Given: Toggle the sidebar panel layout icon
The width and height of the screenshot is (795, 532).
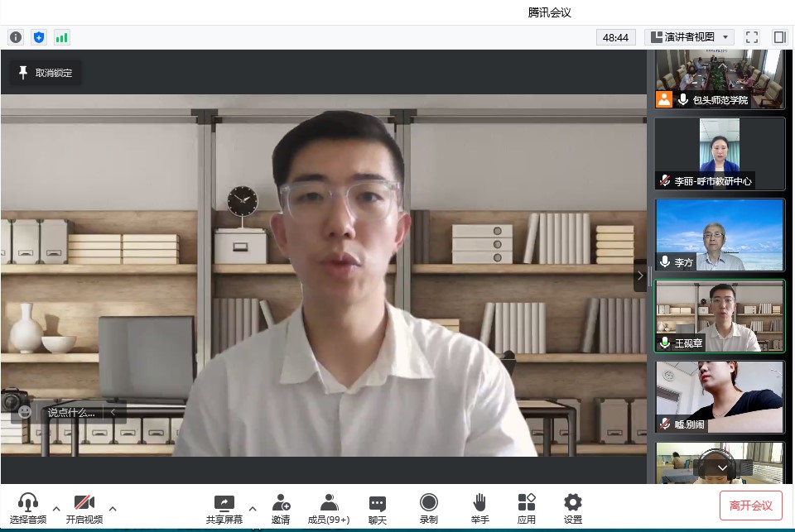Looking at the screenshot, I should coord(779,37).
